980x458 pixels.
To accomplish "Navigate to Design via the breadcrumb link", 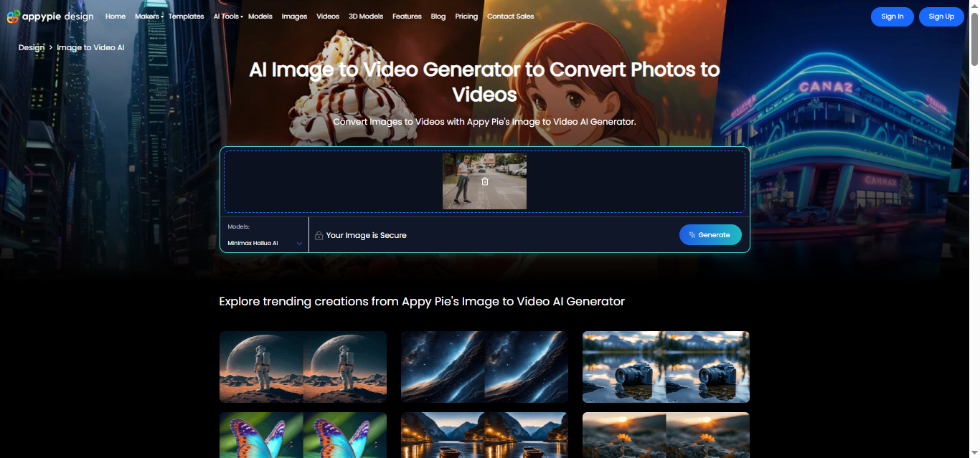I will coord(32,47).
